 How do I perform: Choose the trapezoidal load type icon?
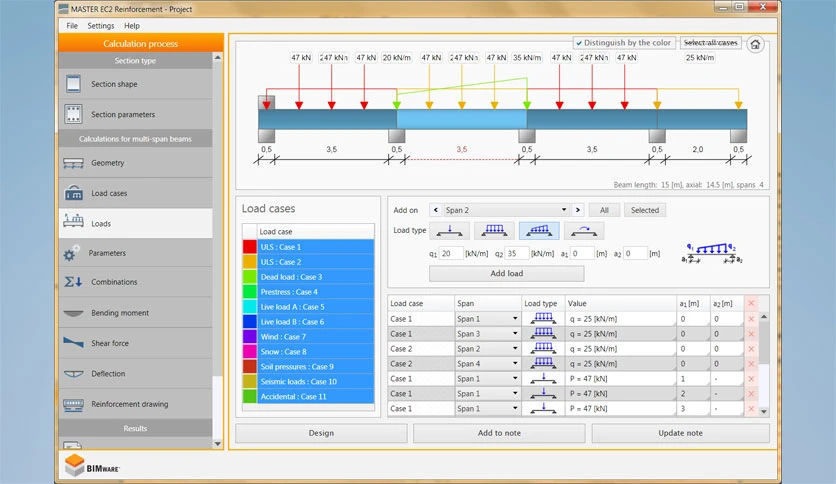539,231
